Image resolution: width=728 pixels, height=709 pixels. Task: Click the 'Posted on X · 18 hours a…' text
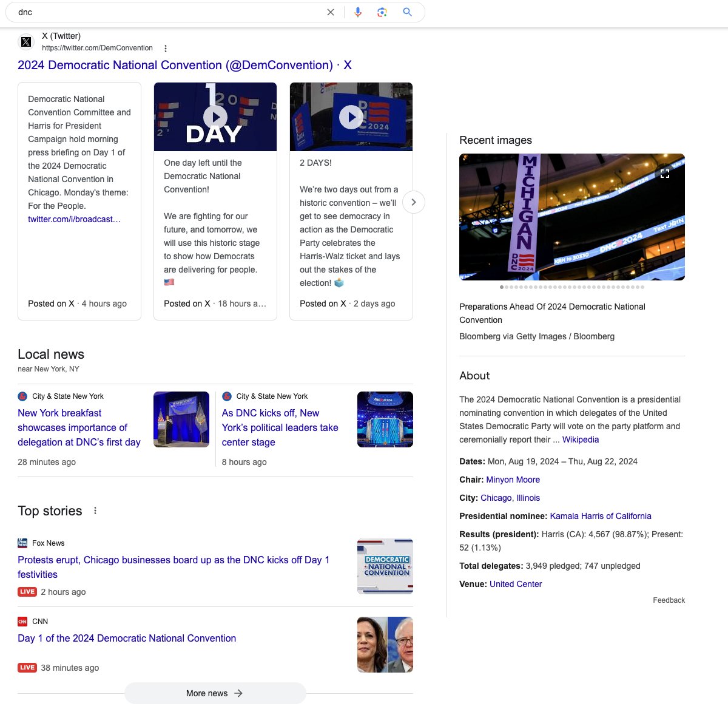pos(215,304)
